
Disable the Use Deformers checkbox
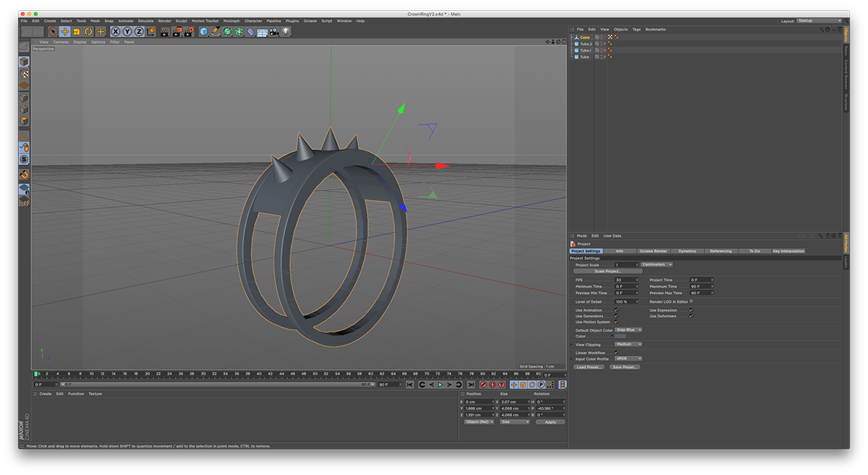691,316
